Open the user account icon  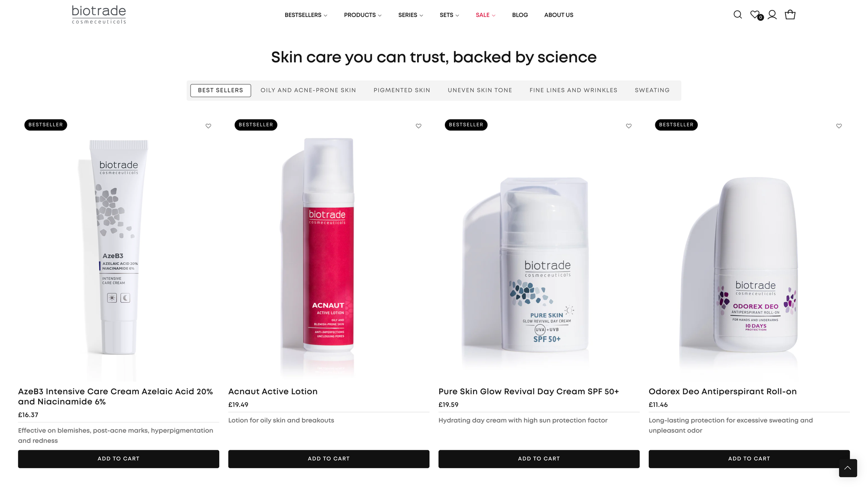pyautogui.click(x=772, y=15)
